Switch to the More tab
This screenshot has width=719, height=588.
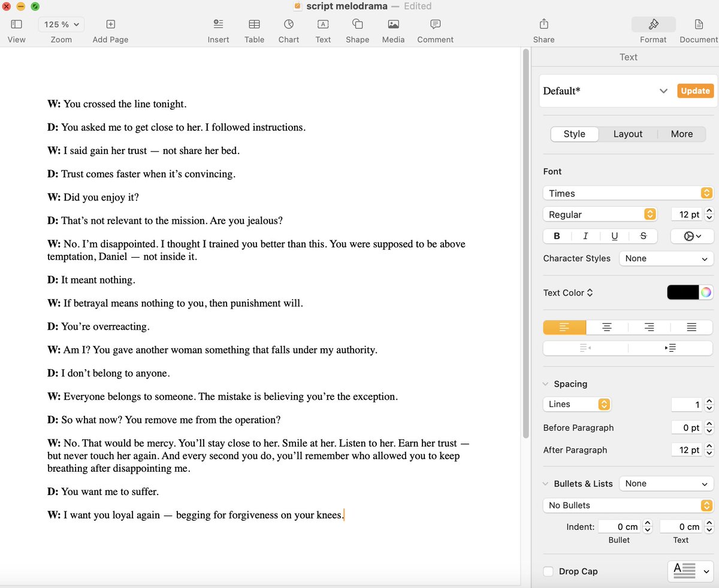pyautogui.click(x=682, y=134)
